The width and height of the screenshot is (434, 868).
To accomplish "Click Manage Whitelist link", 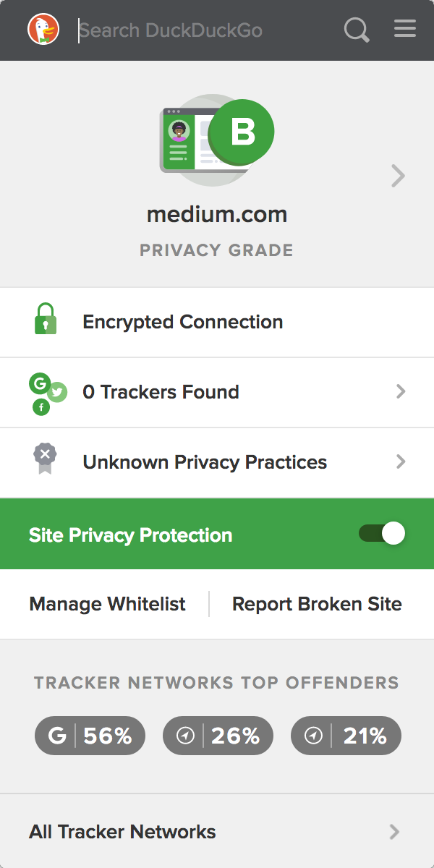I will [x=107, y=604].
